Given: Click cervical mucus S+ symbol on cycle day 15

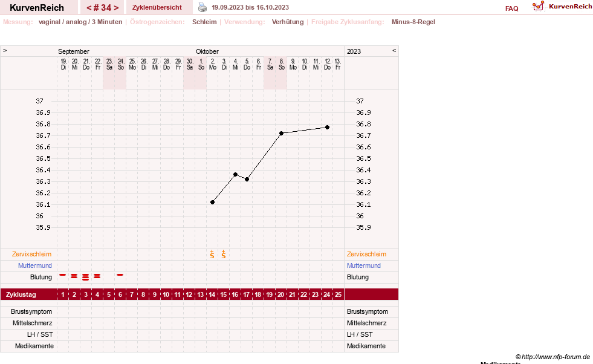Looking at the screenshot, I should (x=224, y=255).
